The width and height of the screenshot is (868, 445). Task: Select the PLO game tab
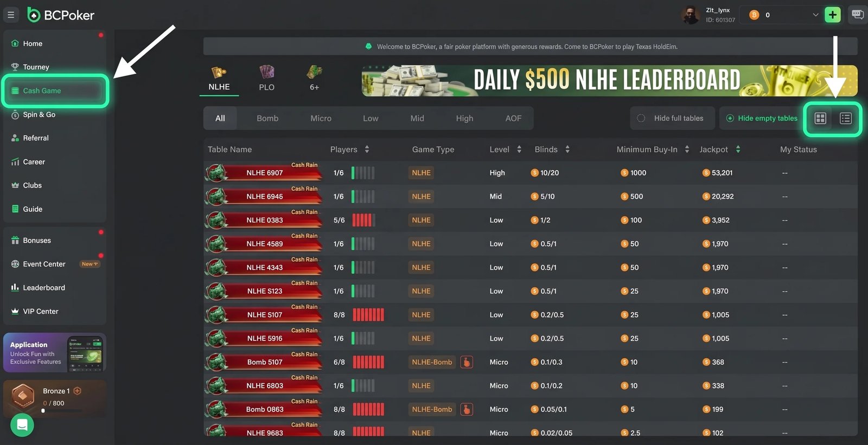(266, 79)
